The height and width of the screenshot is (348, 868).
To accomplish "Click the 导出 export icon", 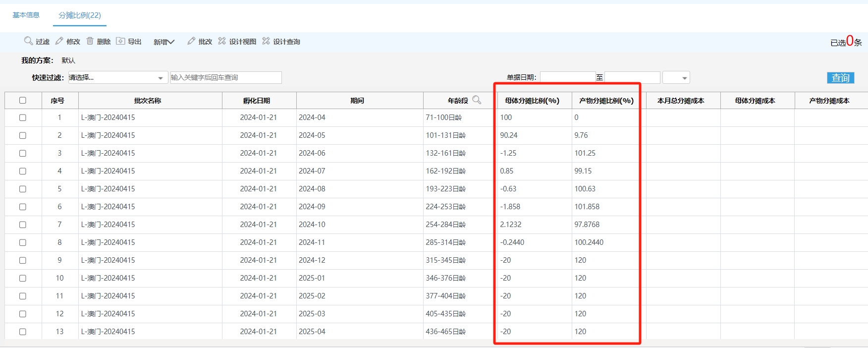I will coord(120,41).
